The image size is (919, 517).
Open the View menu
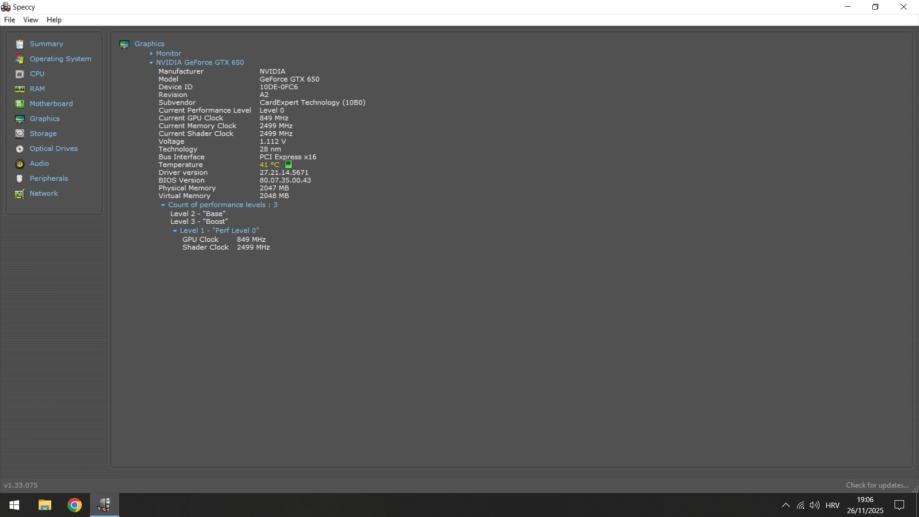30,20
